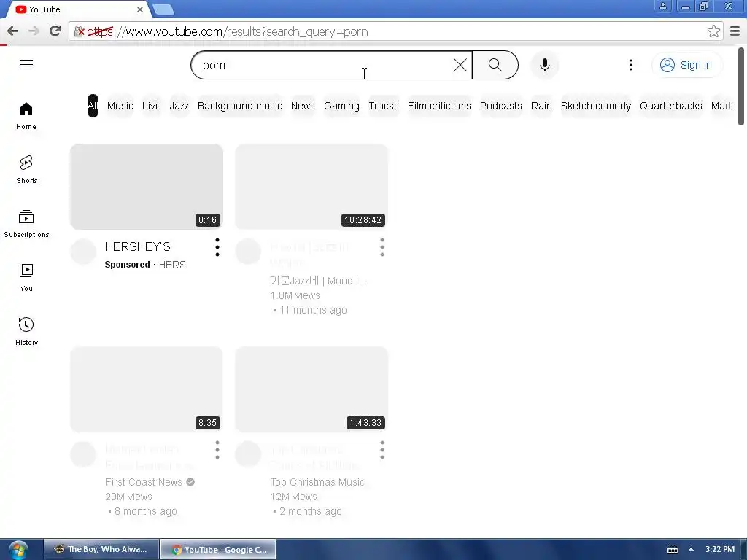Close the YouTube browser tab
Viewport: 747px width, 560px height.
(x=139, y=9)
